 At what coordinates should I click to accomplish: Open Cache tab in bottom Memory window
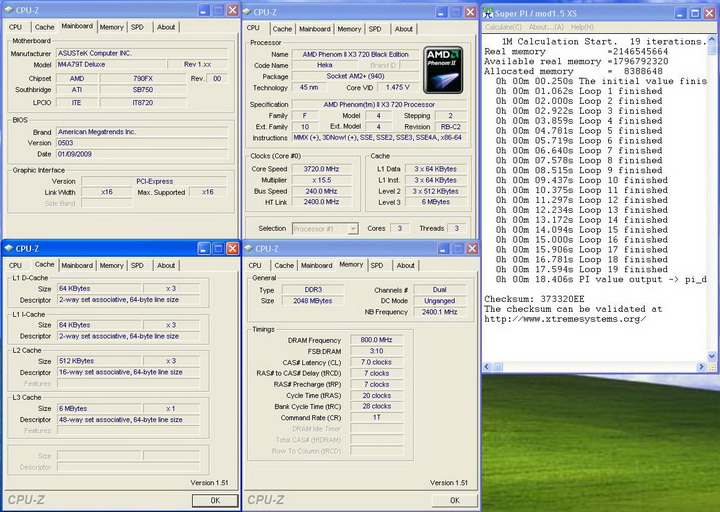pos(284,265)
